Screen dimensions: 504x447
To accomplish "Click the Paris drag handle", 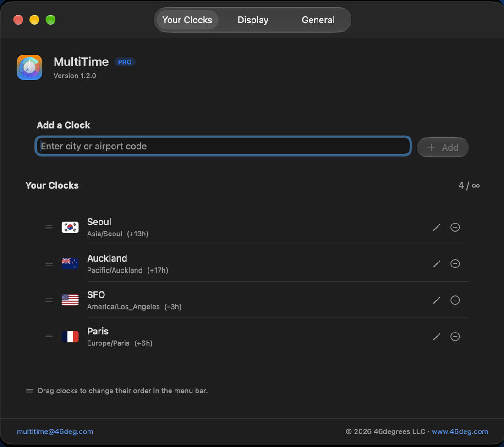I will (49, 337).
